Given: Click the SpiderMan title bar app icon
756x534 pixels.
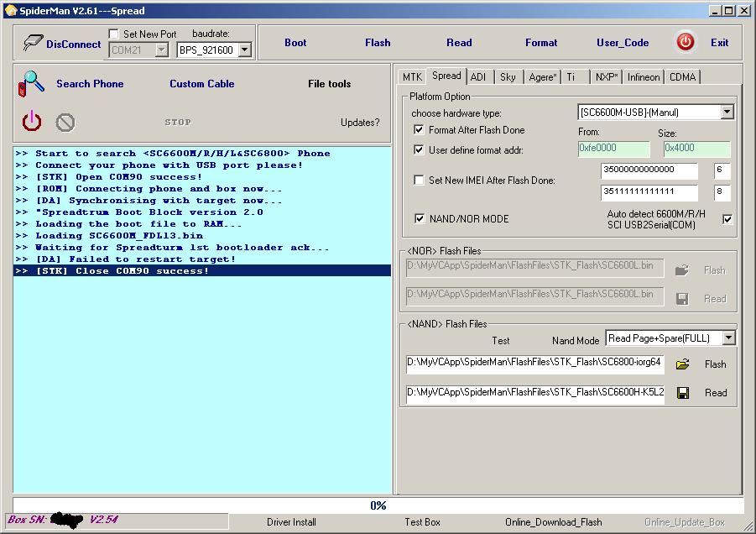Looking at the screenshot, I should pos(11,10).
